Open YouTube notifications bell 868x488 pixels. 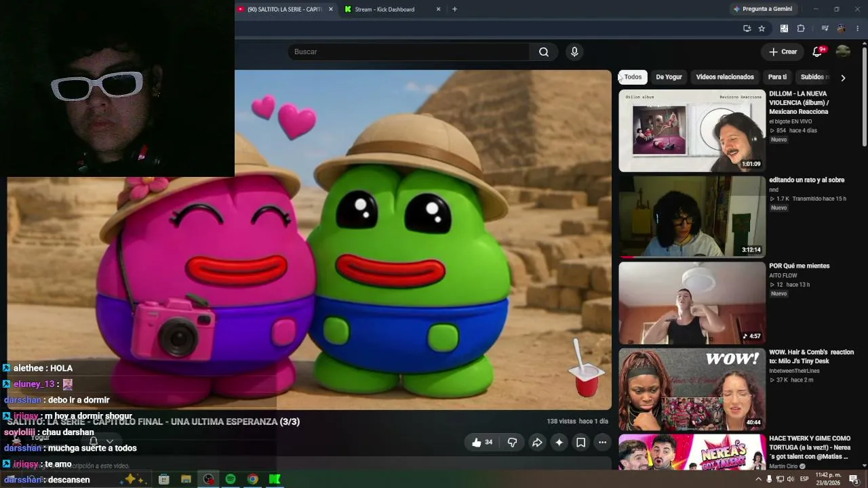[x=817, y=52]
